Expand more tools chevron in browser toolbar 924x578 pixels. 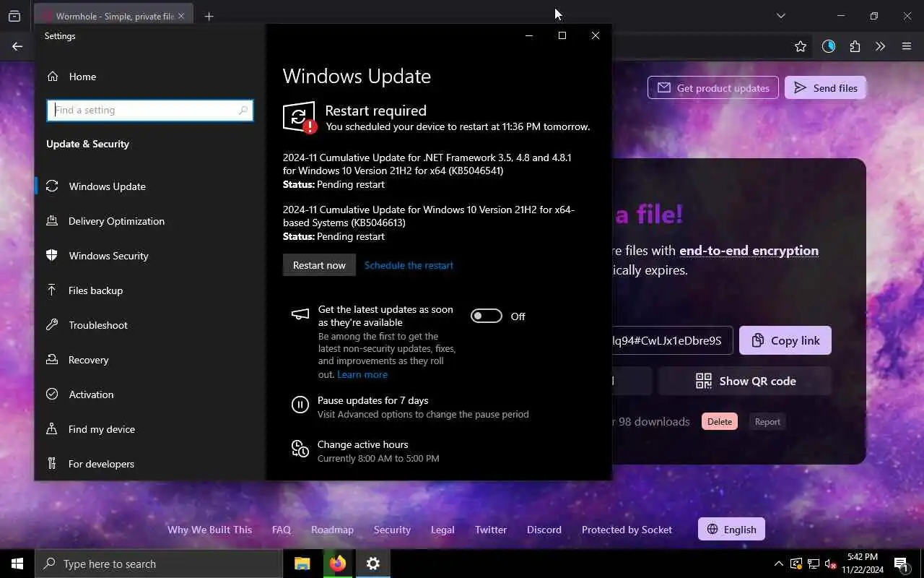click(880, 46)
